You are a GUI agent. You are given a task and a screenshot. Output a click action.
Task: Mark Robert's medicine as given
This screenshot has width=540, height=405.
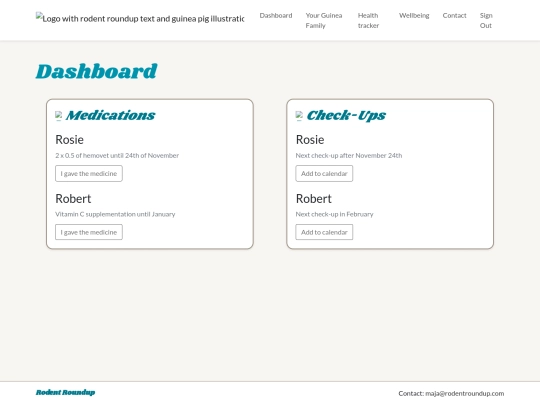(x=89, y=232)
